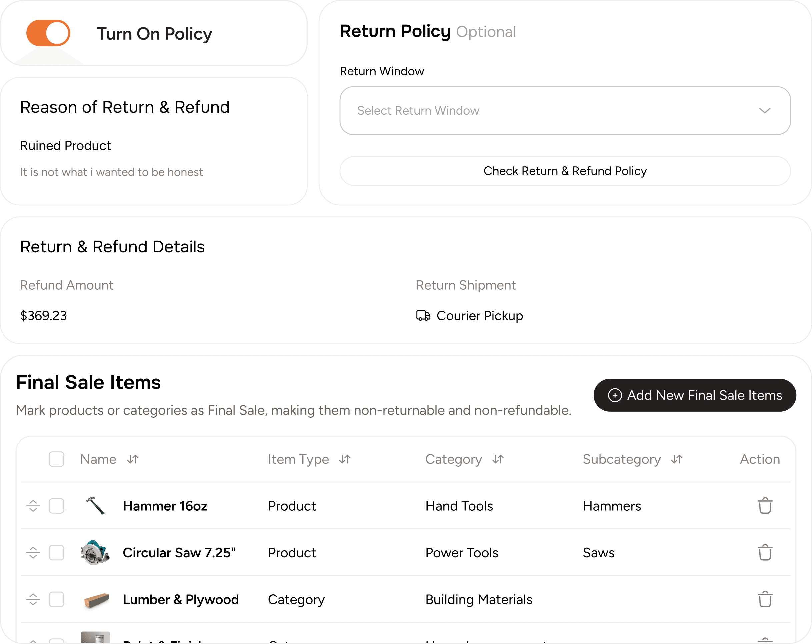Delete the Circular Saw 7.25" entry

(765, 553)
